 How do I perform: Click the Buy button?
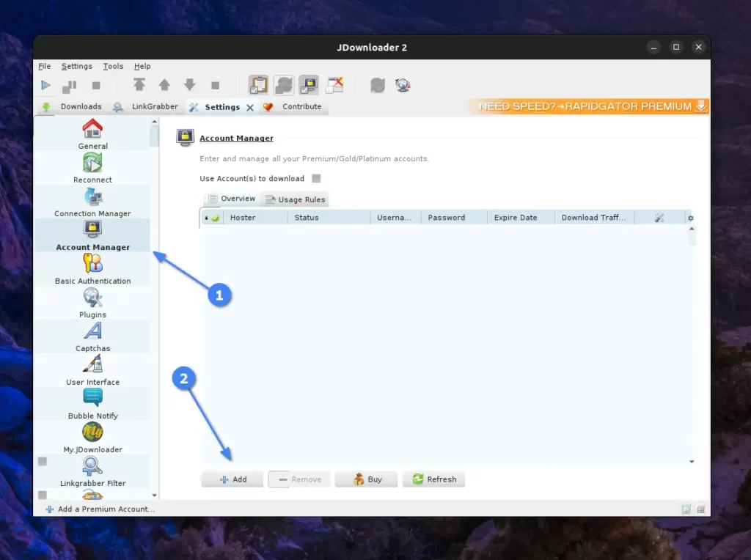[x=367, y=479]
